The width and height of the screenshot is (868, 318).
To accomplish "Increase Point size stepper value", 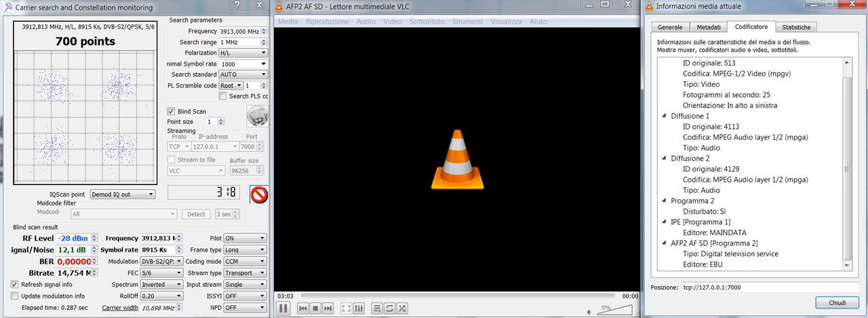I will click(x=220, y=119).
